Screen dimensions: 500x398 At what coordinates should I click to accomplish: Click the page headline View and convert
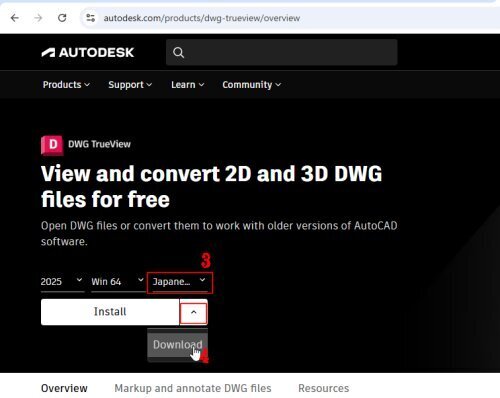pos(211,186)
